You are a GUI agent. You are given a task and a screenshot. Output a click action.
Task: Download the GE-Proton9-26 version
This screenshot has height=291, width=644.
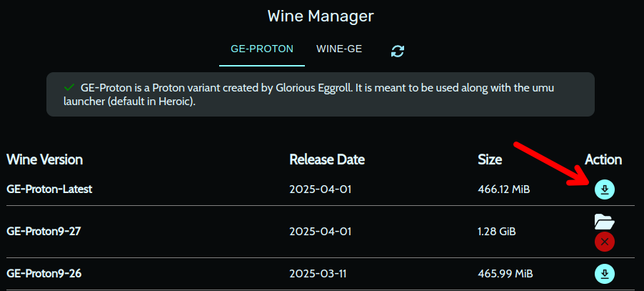coord(604,273)
